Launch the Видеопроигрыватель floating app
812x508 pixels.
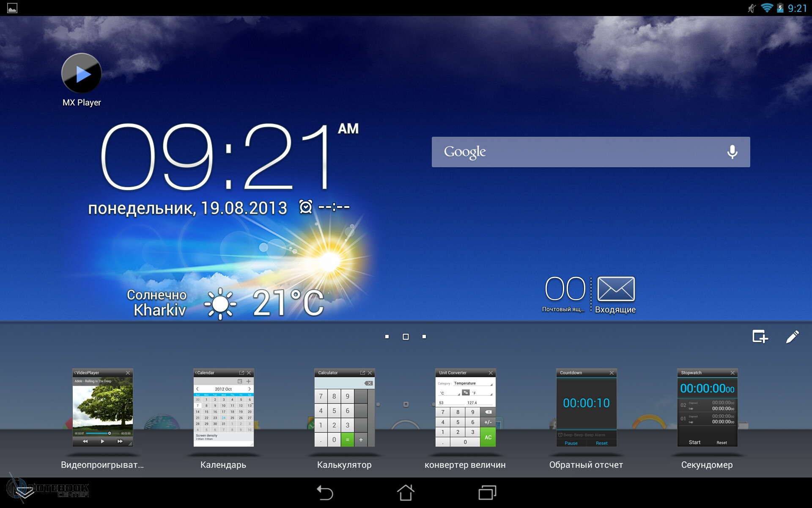pyautogui.click(x=102, y=408)
